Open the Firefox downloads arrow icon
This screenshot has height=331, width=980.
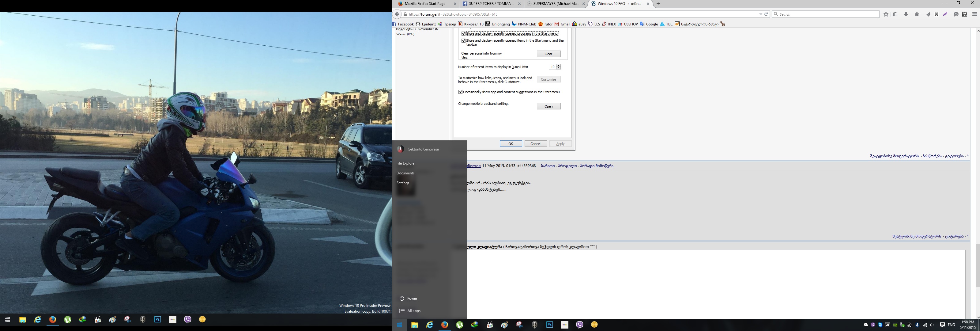(906, 14)
